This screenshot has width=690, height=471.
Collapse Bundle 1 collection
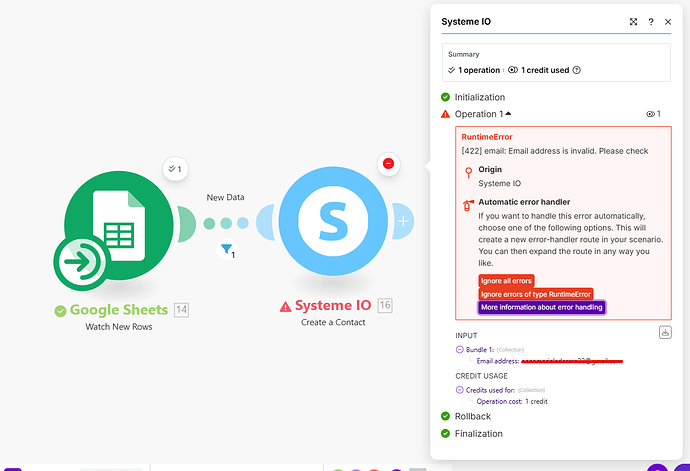(459, 350)
